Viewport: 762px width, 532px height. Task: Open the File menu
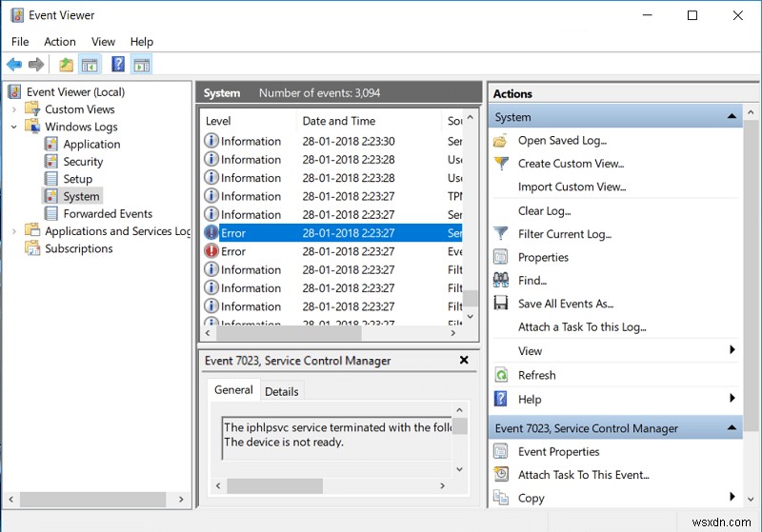pos(20,42)
